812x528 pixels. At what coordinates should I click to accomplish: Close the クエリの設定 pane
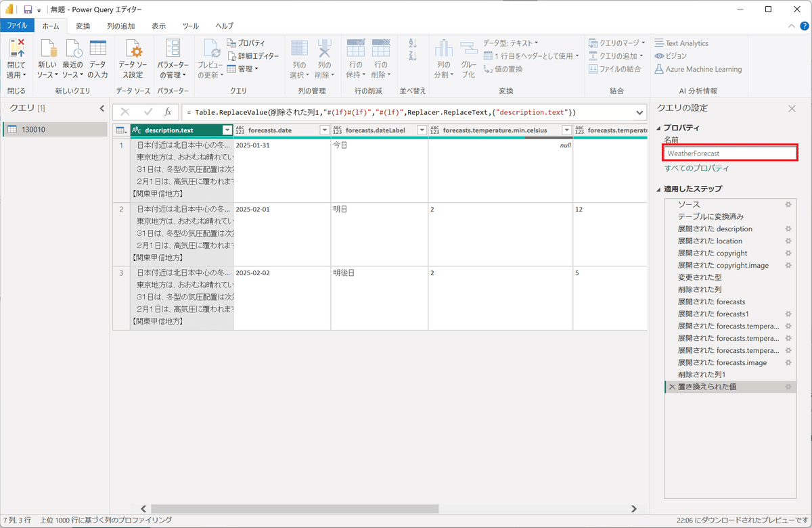(x=792, y=108)
